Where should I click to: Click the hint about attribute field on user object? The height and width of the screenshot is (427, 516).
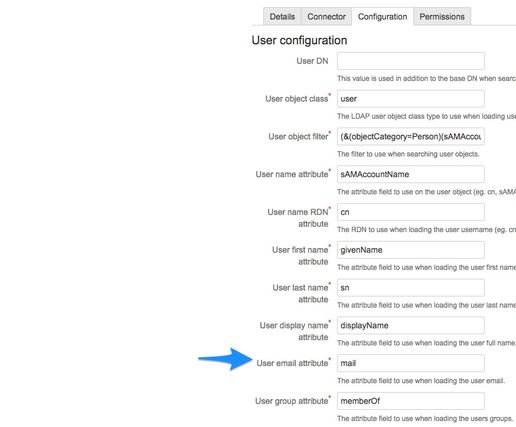pyautogui.click(x=426, y=192)
